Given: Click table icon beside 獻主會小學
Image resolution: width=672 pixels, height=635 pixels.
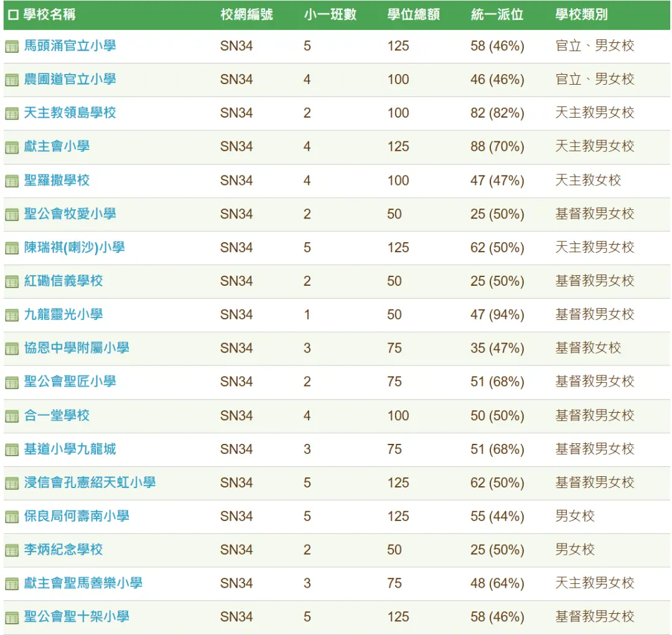Looking at the screenshot, I should [x=12, y=147].
